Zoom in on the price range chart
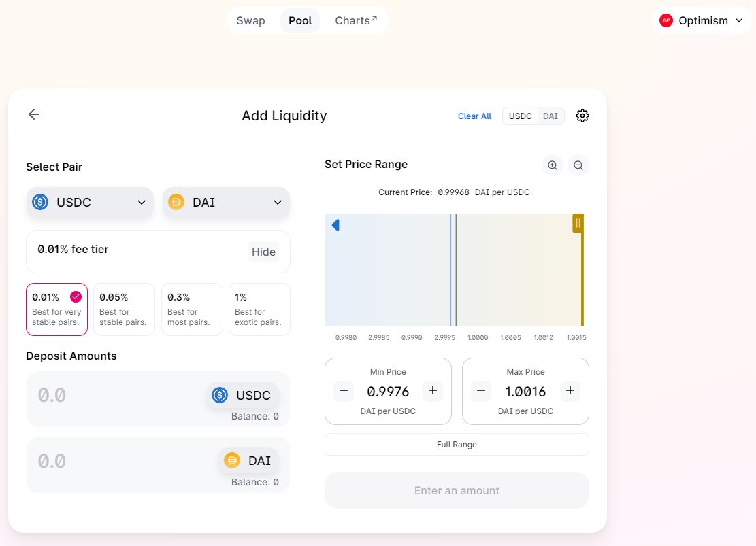This screenshot has width=756, height=546. (552, 165)
